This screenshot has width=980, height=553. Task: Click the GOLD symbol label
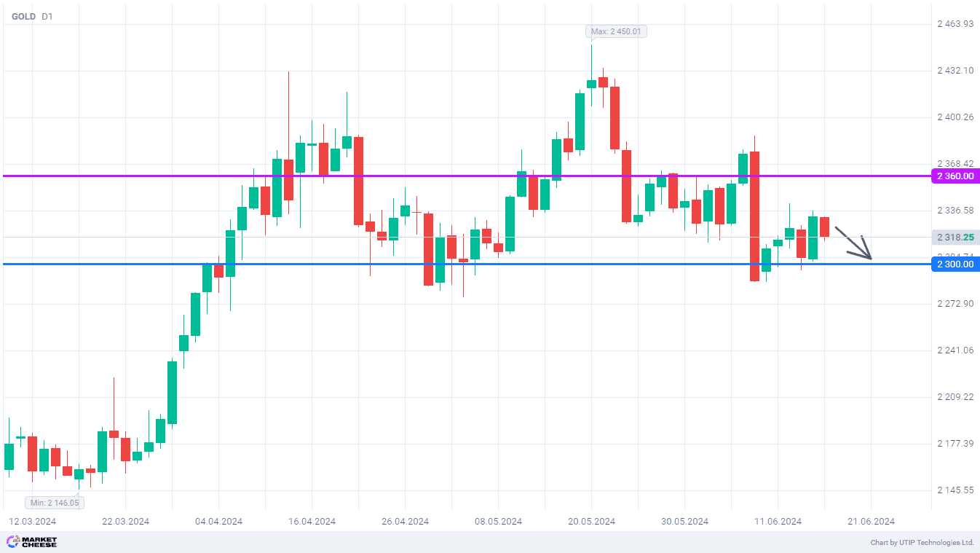point(23,16)
